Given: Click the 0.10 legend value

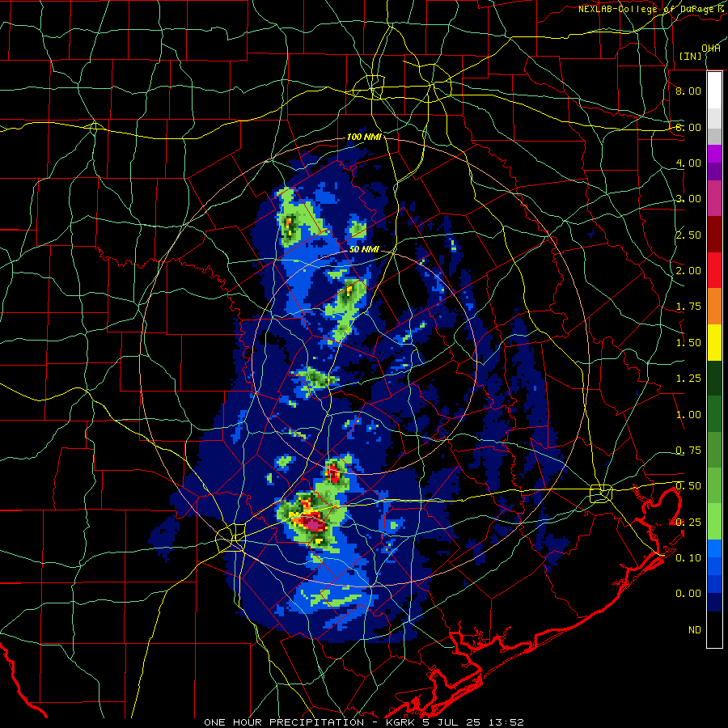Looking at the screenshot, I should 688,558.
